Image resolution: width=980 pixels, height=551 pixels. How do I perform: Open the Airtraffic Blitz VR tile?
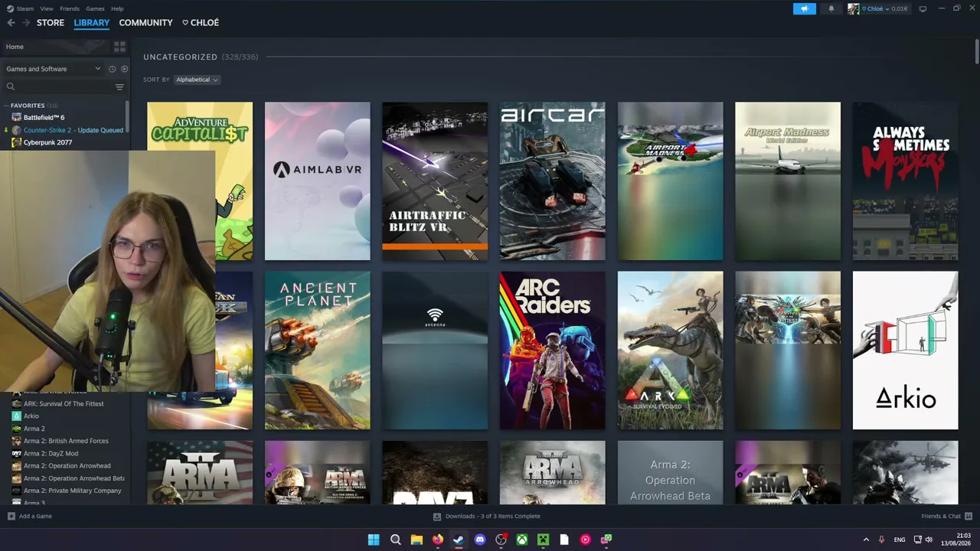(x=435, y=181)
